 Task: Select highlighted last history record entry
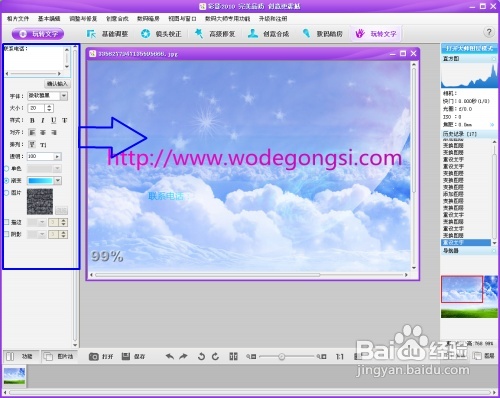(x=466, y=242)
